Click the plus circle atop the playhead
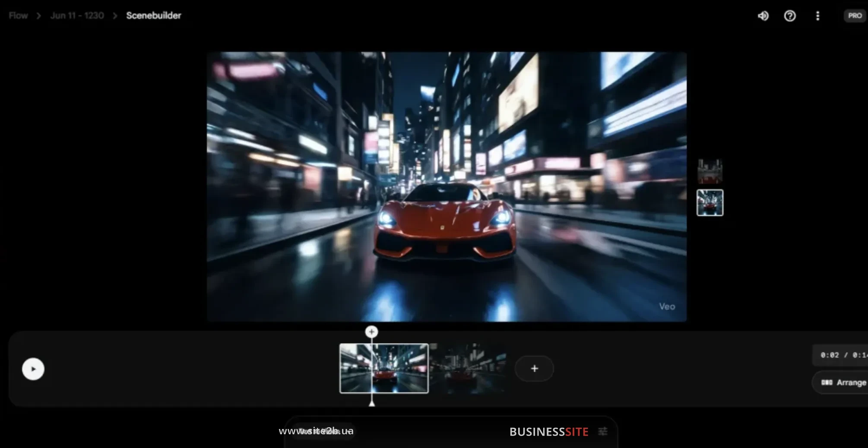Screen dimensions: 868x448 [x=371, y=331]
